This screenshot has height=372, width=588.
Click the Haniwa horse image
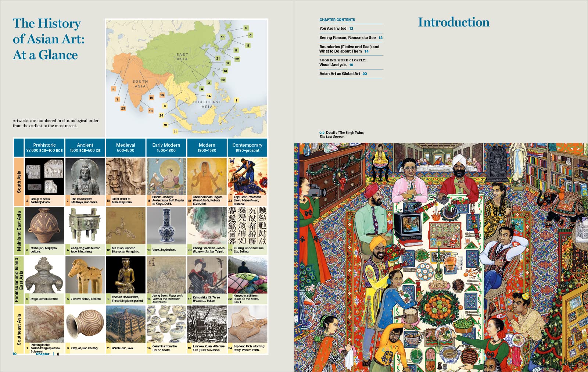(85, 275)
